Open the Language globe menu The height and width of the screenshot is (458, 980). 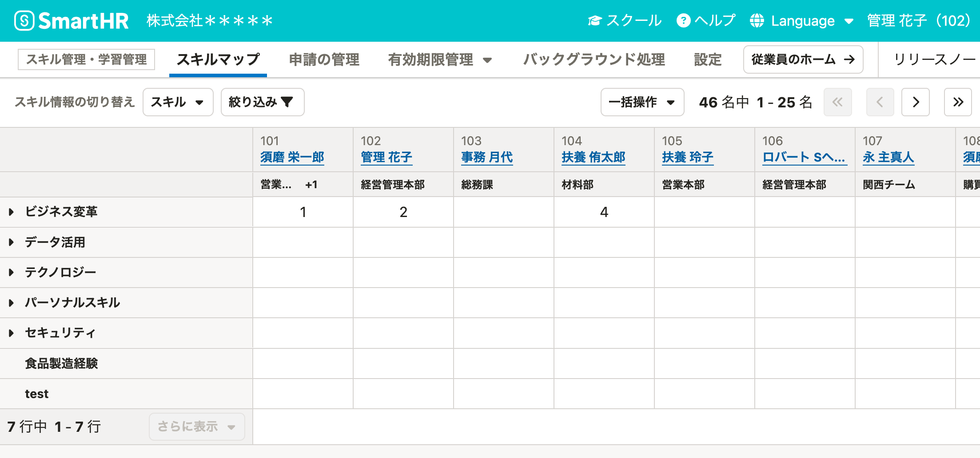coord(801,20)
